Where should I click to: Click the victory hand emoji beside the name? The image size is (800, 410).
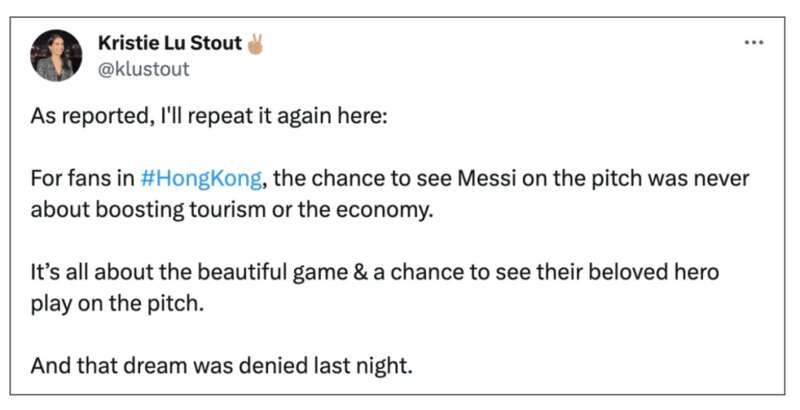click(255, 44)
